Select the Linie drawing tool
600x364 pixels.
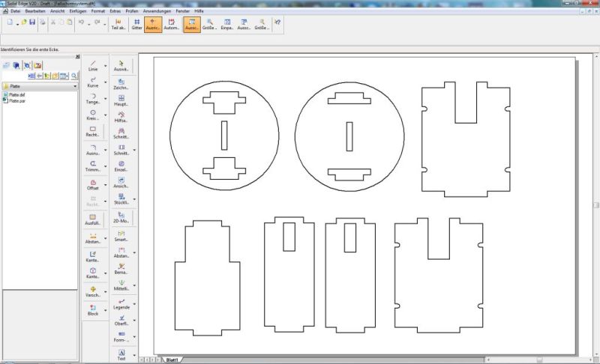93,65
